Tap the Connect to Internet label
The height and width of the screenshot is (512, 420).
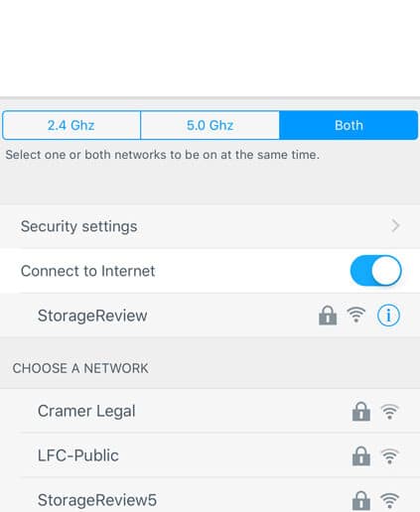click(87, 271)
